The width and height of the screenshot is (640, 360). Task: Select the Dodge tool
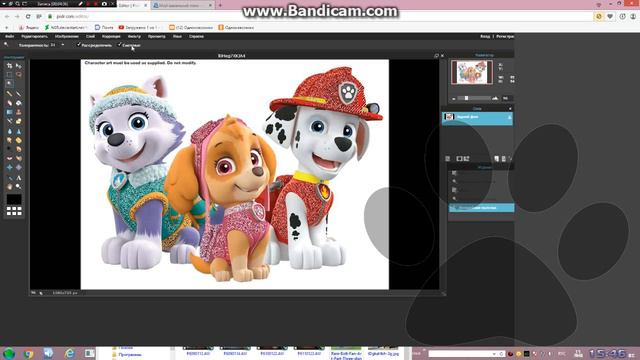pos(9,149)
